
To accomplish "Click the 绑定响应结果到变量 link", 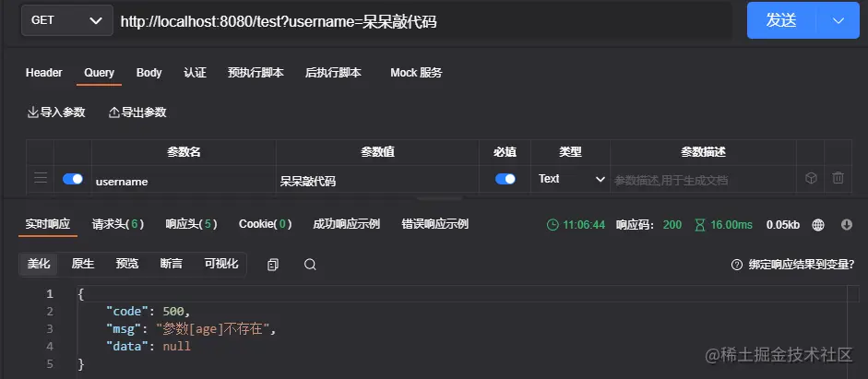I will (800, 265).
